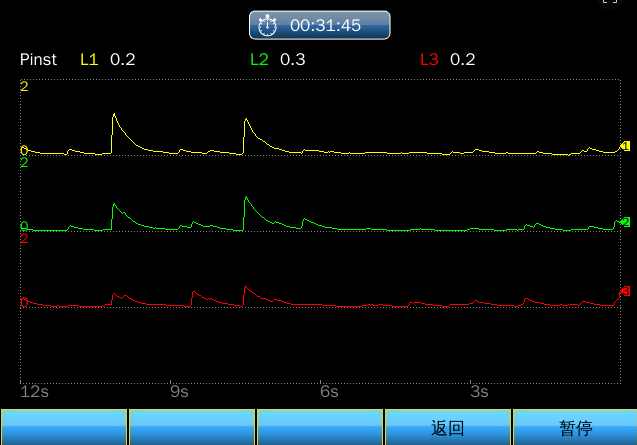
Task: Select the green L2 label
Action: (x=259, y=60)
